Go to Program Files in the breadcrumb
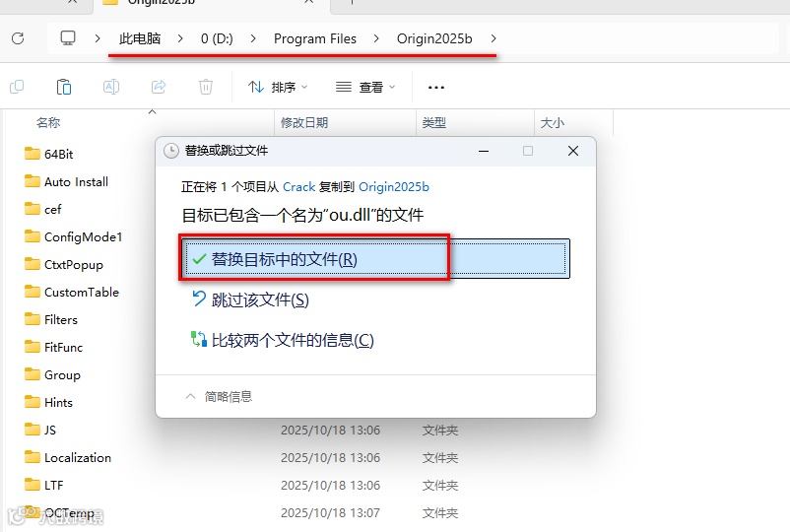This screenshot has height=532, width=790. 315,38
